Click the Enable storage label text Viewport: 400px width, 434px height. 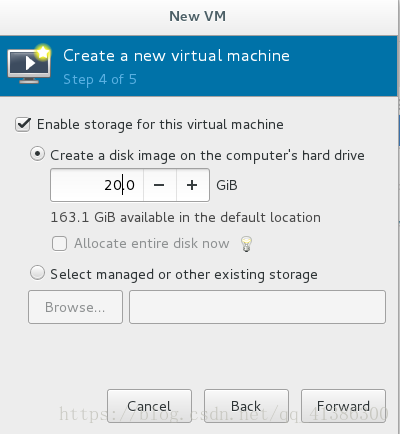click(x=160, y=125)
